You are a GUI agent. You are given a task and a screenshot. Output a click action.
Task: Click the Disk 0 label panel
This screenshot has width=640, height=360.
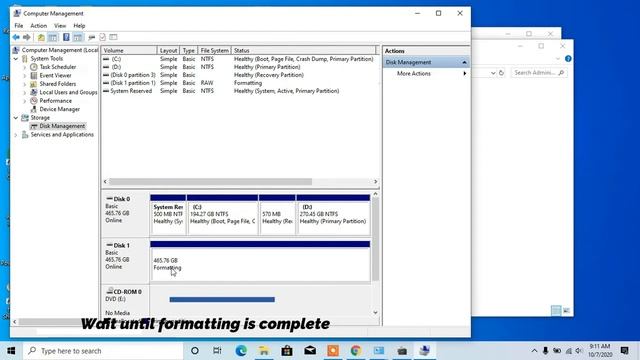(x=125, y=214)
